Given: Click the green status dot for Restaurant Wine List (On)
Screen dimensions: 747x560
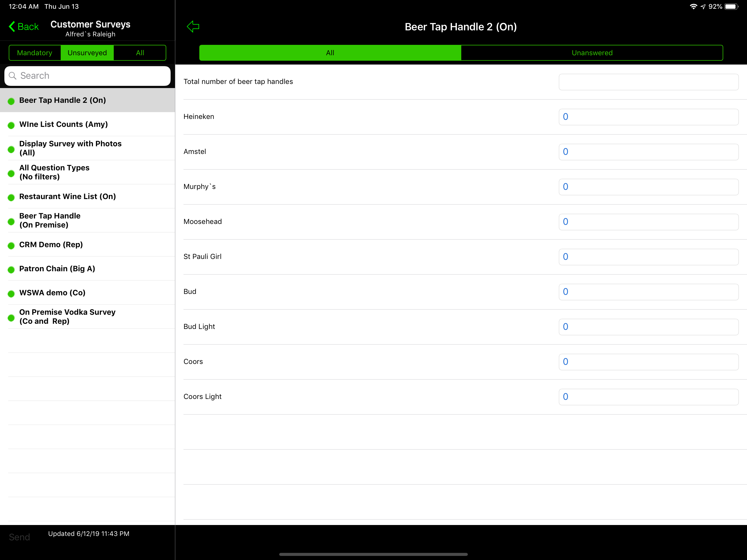Looking at the screenshot, I should tap(11, 198).
